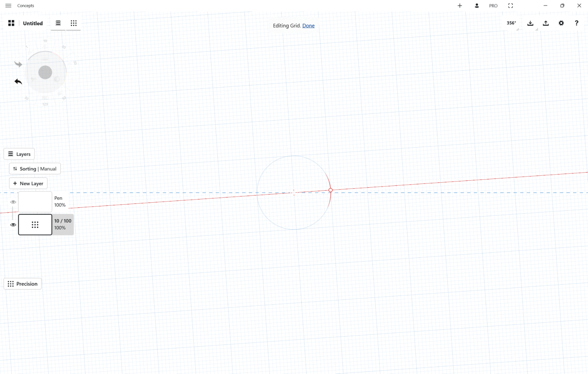Click the redo arrow
The width and height of the screenshot is (588, 374).
[18, 64]
